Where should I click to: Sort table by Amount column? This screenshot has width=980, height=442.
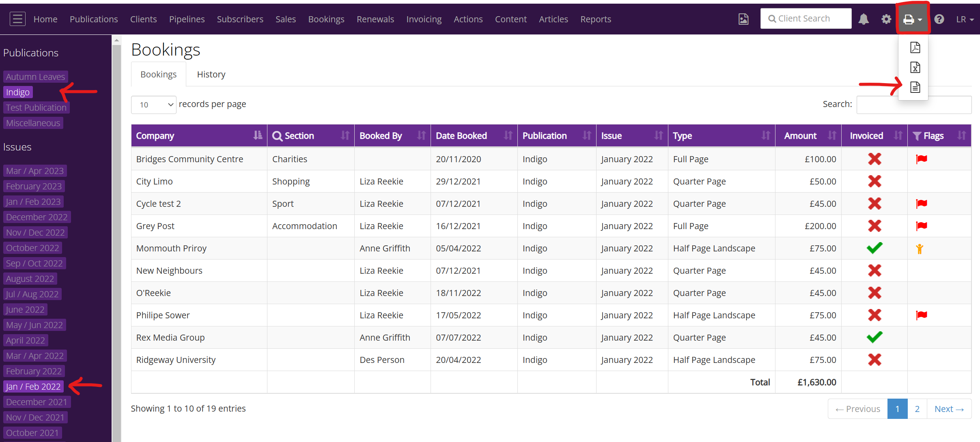[808, 136]
